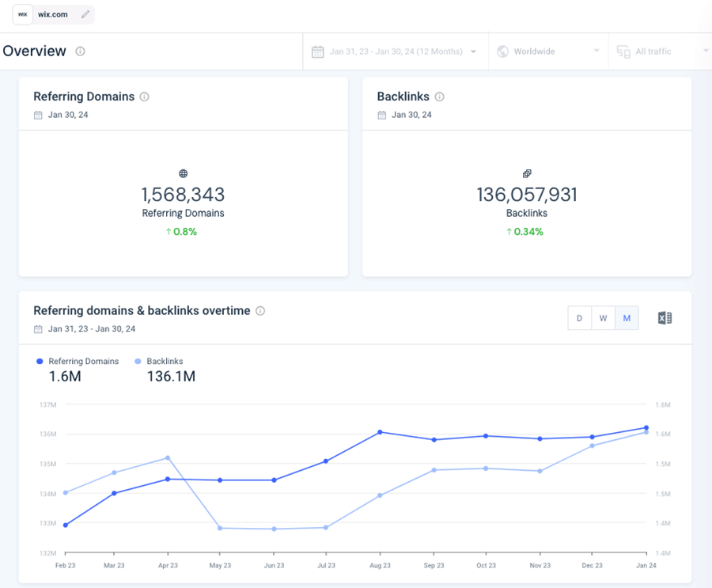Expand the Worldwide country dropdown
712x588 pixels.
596,51
